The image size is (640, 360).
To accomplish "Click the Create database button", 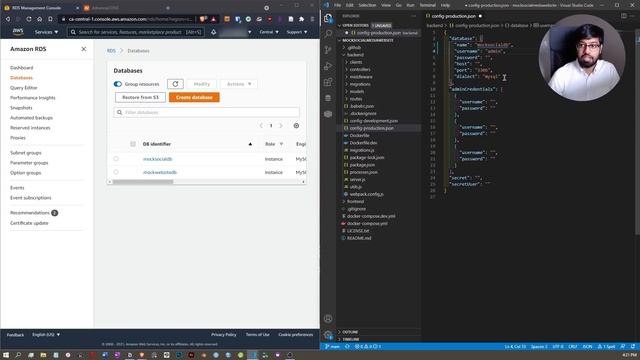I will pos(194,98).
